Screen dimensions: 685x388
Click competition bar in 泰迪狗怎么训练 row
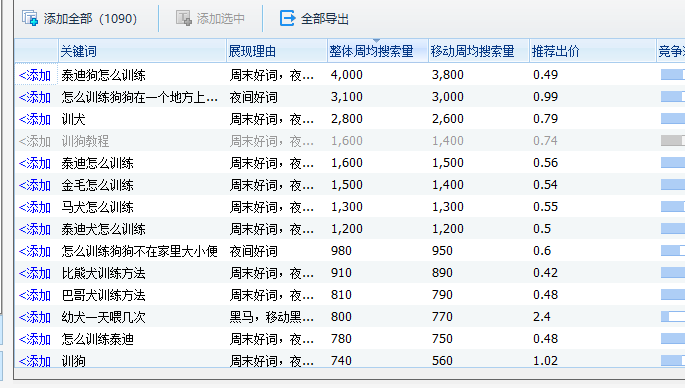pos(673,75)
